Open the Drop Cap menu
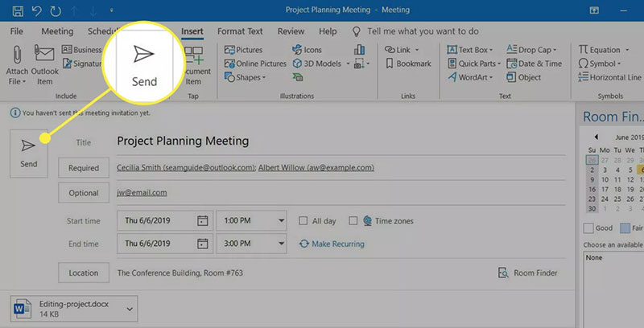This screenshot has height=328, width=644. (531, 50)
